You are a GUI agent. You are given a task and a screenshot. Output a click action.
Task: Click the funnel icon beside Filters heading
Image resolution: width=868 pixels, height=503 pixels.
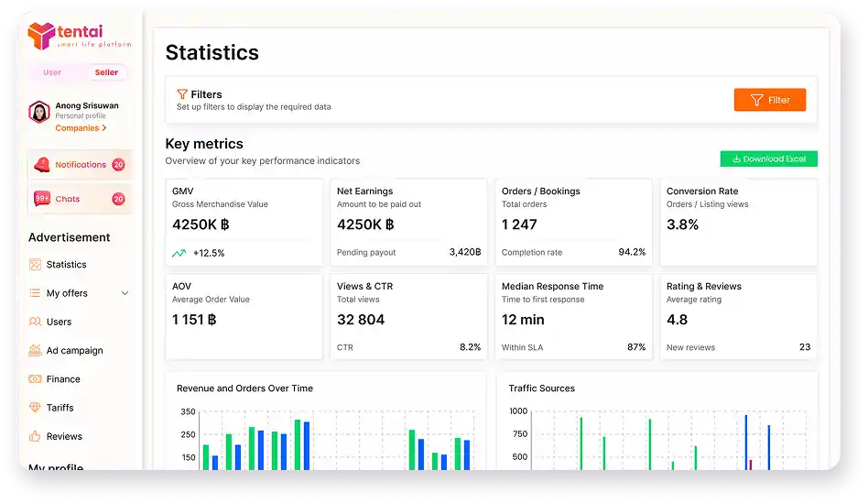pyautogui.click(x=182, y=94)
